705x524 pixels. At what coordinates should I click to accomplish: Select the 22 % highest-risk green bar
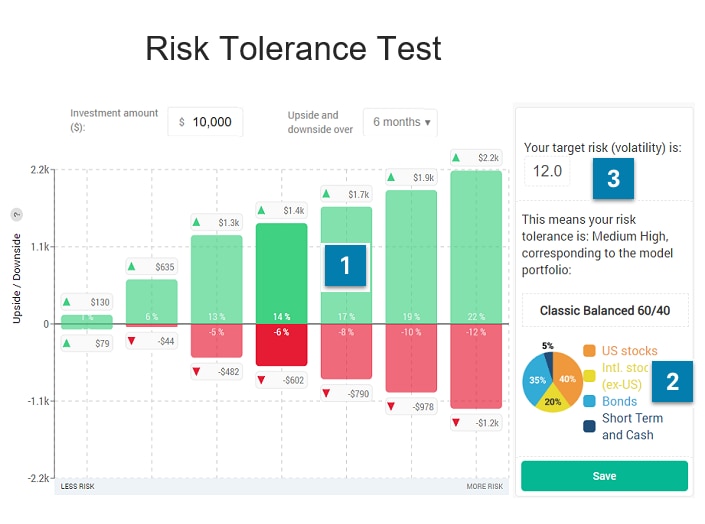(x=476, y=247)
